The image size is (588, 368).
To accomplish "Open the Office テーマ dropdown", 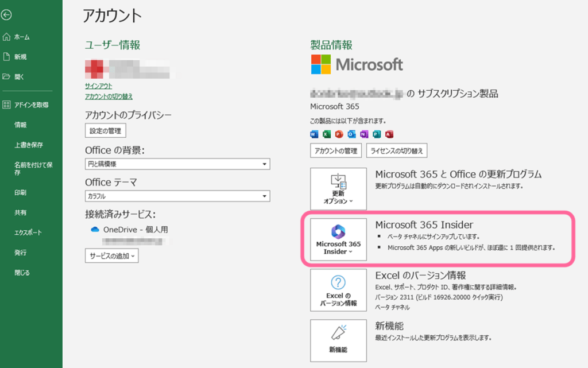I will tap(177, 196).
